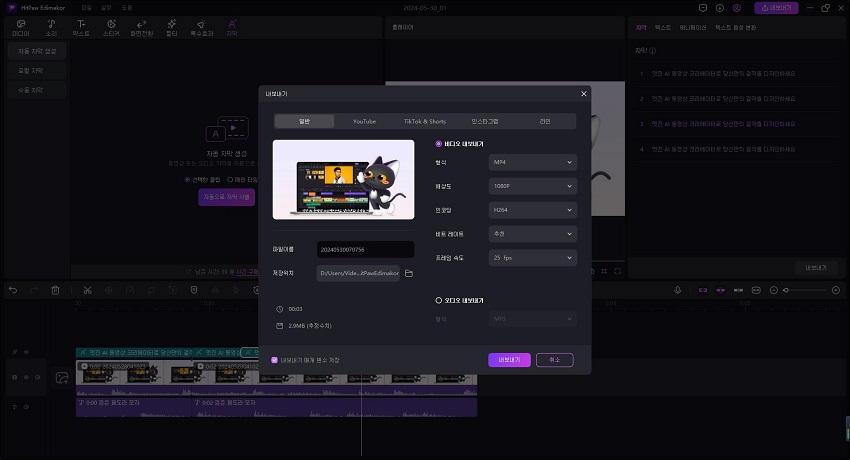Click the file name input field

pos(365,250)
